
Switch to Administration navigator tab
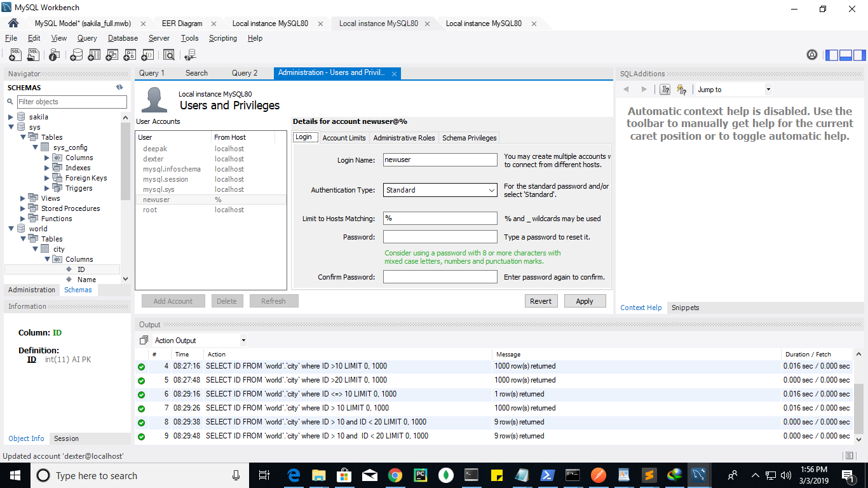[x=32, y=290]
